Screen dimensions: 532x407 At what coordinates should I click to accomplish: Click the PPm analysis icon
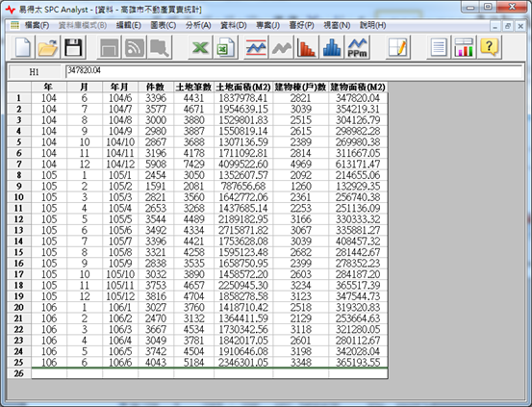point(357,47)
